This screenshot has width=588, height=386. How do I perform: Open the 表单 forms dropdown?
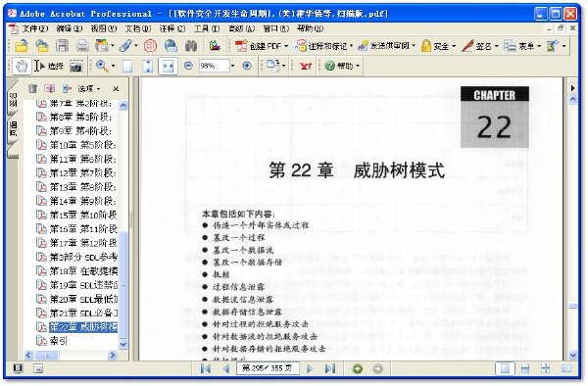[x=522, y=46]
